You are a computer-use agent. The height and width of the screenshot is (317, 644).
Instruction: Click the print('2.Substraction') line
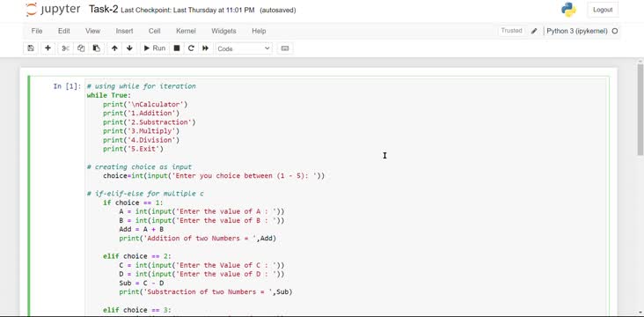[150, 122]
